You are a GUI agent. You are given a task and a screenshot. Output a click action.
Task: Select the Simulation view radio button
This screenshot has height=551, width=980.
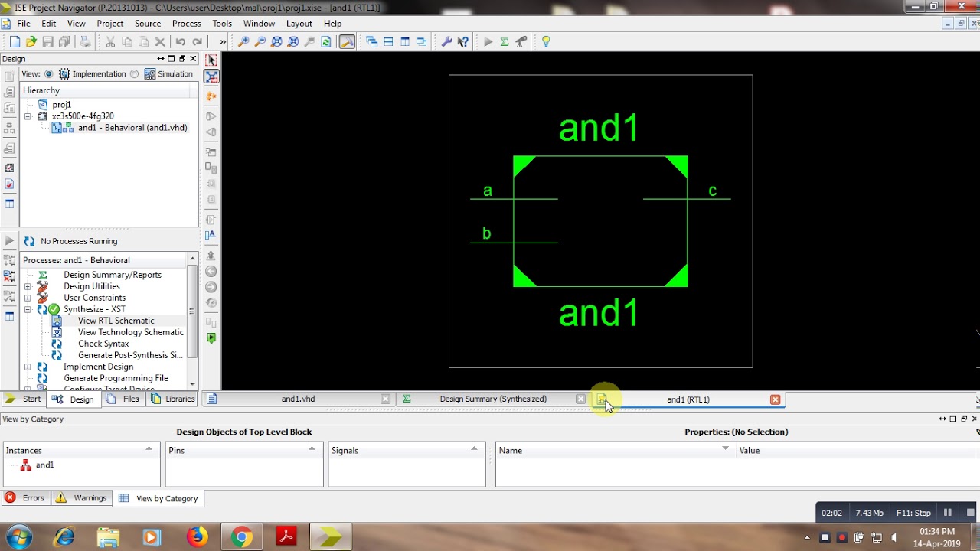tap(135, 74)
